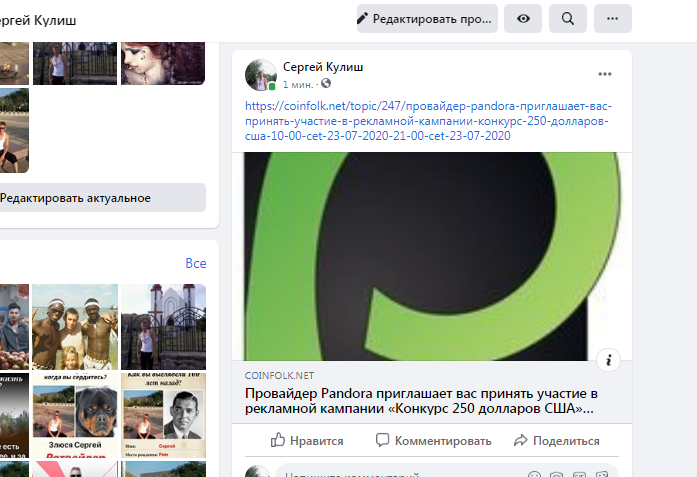Share the post via Поделиться button
697x477 pixels.
557,441
